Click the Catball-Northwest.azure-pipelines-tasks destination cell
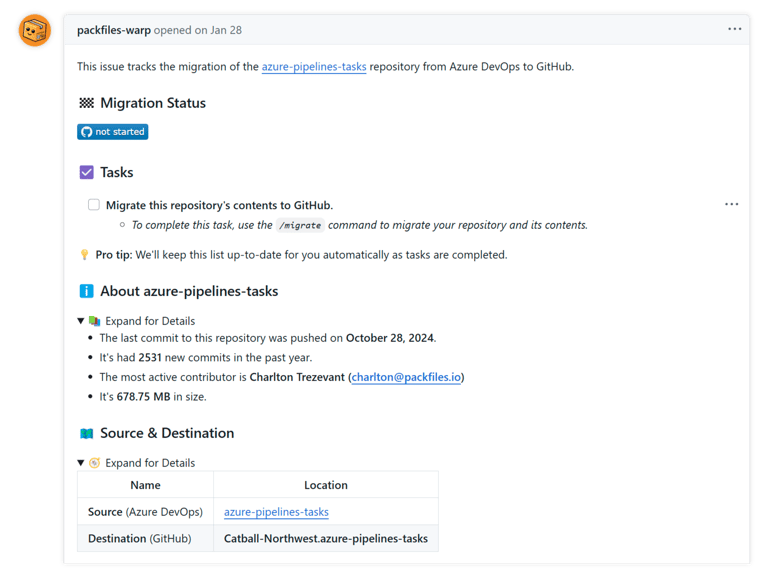This screenshot has width=768, height=577. pyautogui.click(x=325, y=538)
